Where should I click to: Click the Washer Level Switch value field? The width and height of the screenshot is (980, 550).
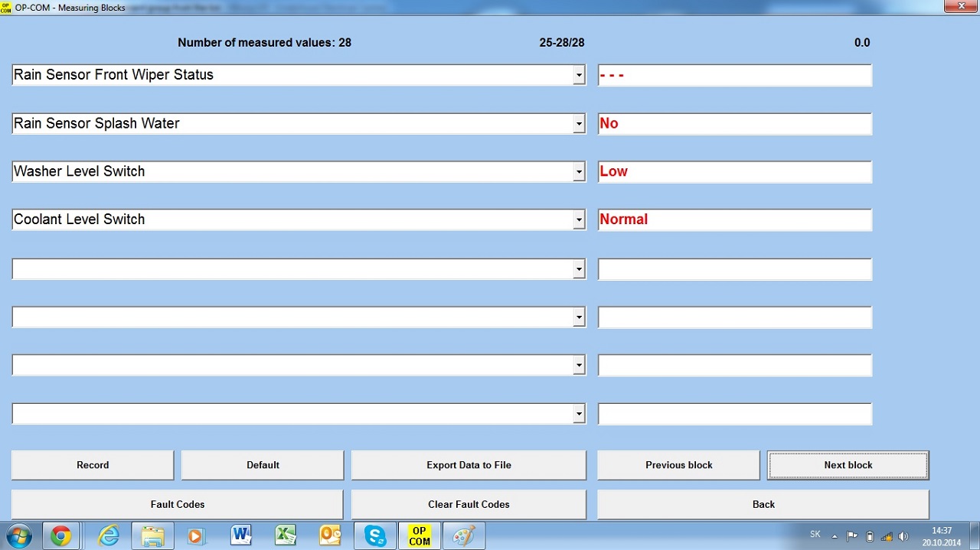tap(734, 172)
